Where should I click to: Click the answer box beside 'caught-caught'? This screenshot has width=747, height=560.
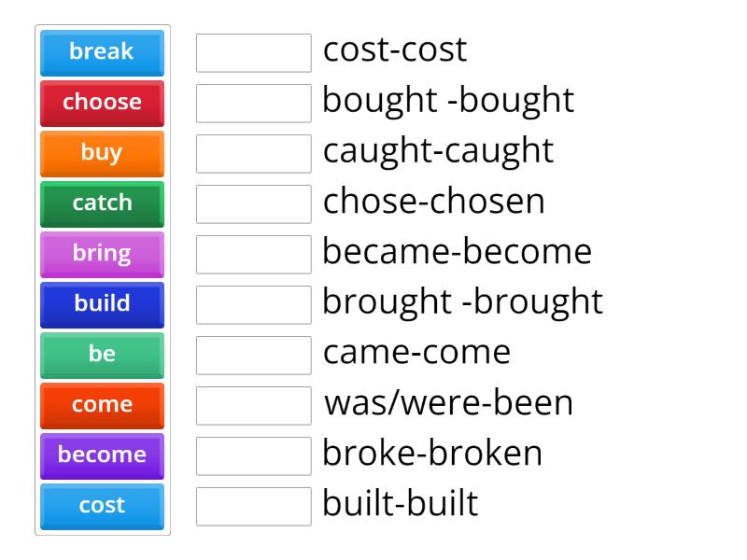coord(253,154)
